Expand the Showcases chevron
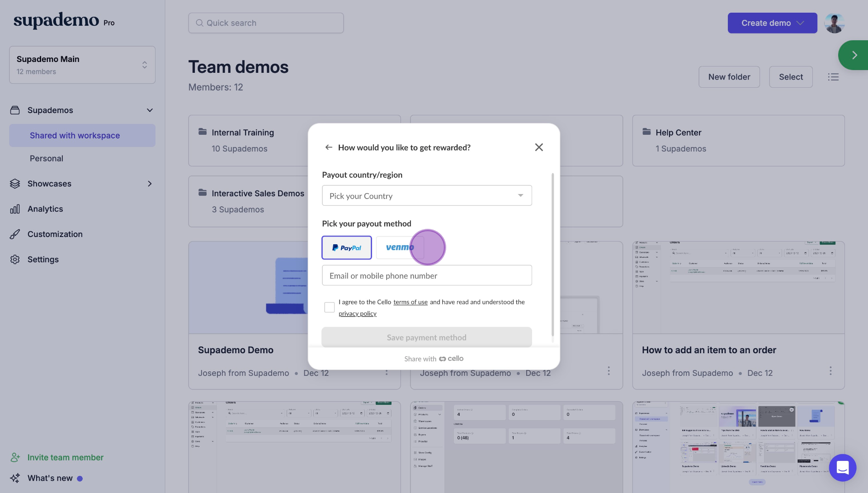 point(150,184)
